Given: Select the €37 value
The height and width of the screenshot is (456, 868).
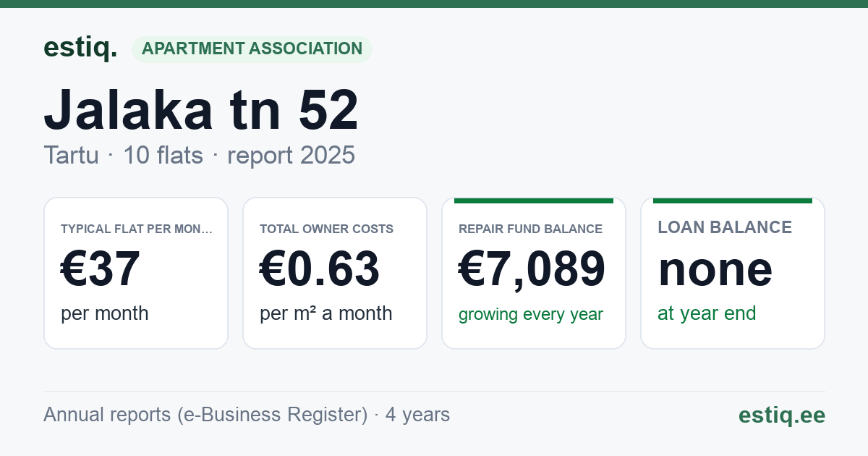Looking at the screenshot, I should (x=101, y=269).
